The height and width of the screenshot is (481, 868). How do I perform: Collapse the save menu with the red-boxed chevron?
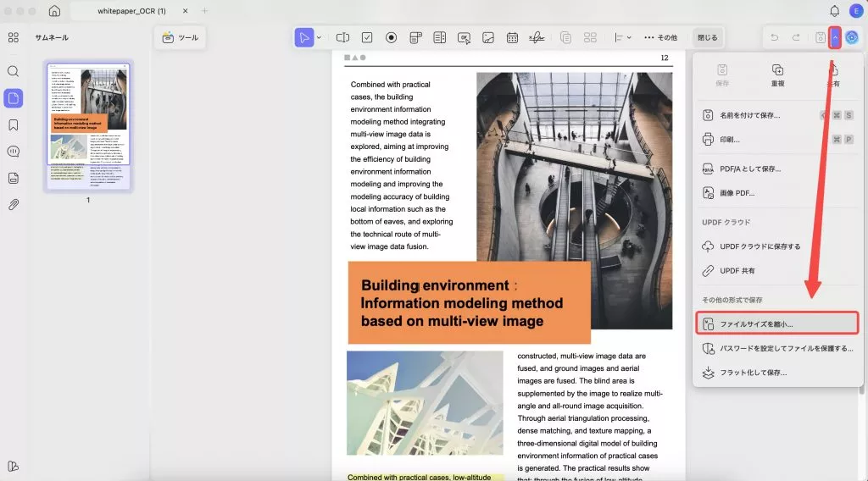point(835,37)
